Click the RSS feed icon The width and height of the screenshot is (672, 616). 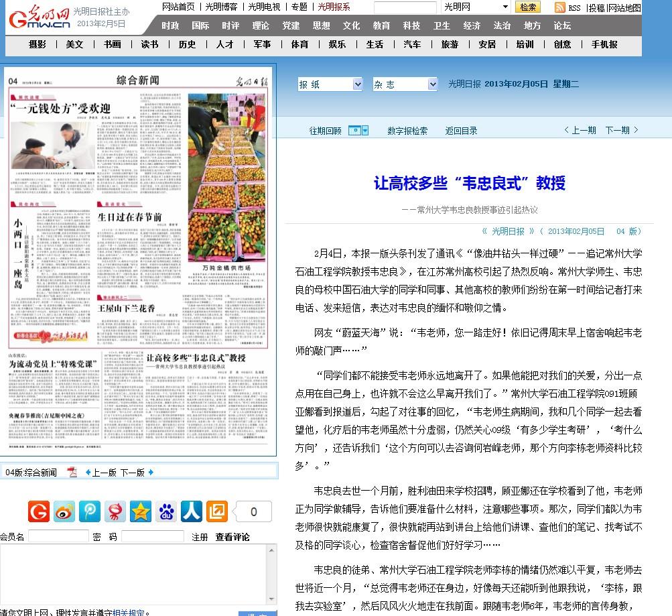pos(560,7)
